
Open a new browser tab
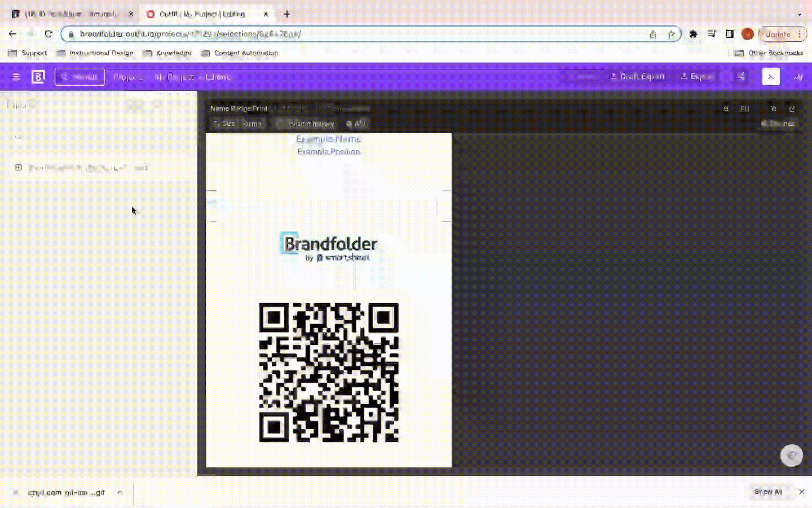click(x=286, y=14)
